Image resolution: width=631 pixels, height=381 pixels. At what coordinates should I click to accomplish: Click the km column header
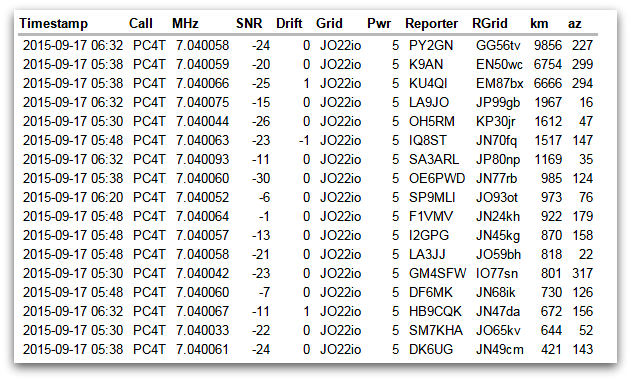[x=539, y=23]
